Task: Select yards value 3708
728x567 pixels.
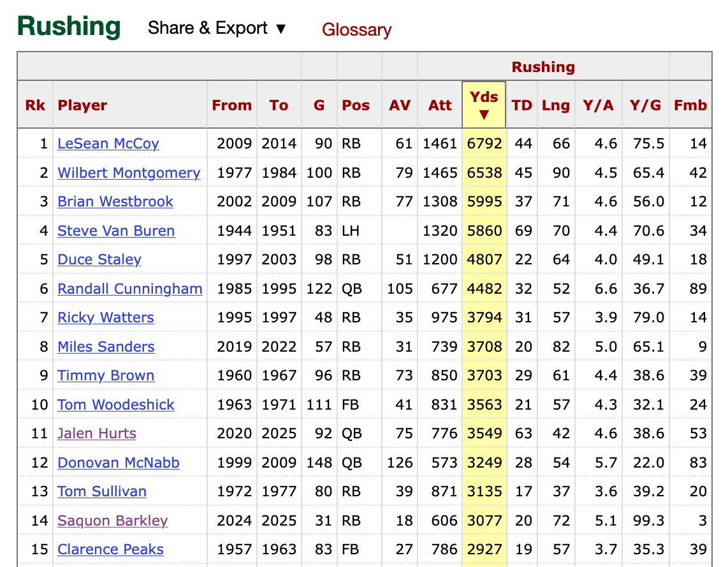Action: [x=484, y=347]
